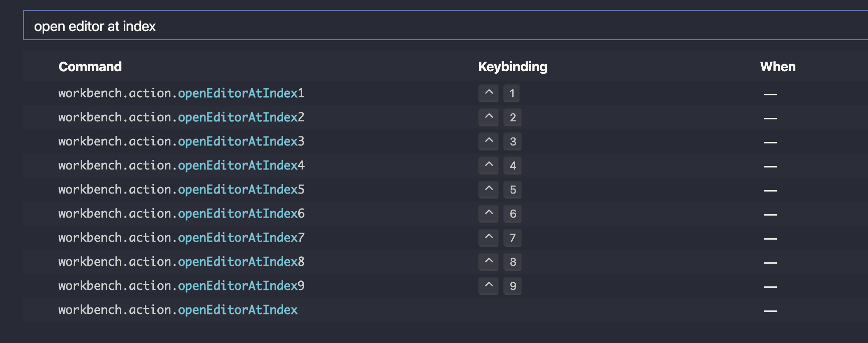The image size is (868, 343).
Task: Click the Ctrl icon next to openEditorAtIndex9
Action: click(488, 286)
